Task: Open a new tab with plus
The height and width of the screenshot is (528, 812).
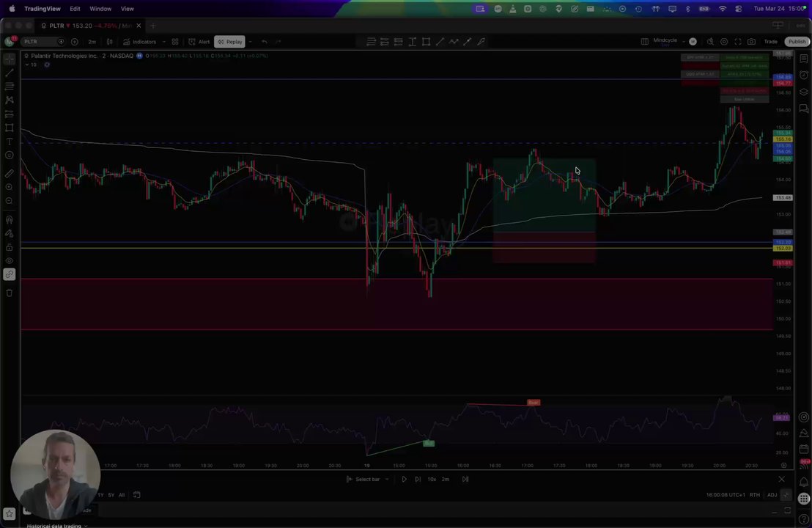Action: (152, 26)
